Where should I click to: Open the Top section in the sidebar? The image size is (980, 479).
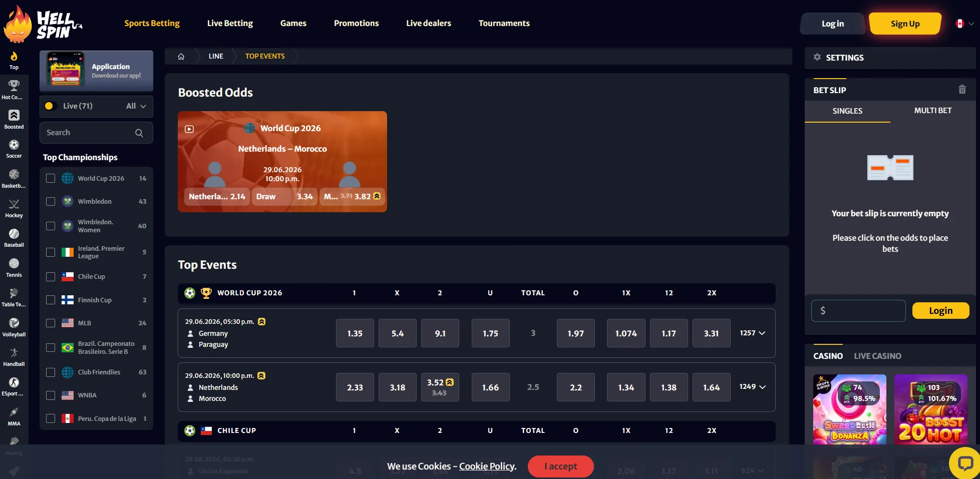[x=14, y=61]
